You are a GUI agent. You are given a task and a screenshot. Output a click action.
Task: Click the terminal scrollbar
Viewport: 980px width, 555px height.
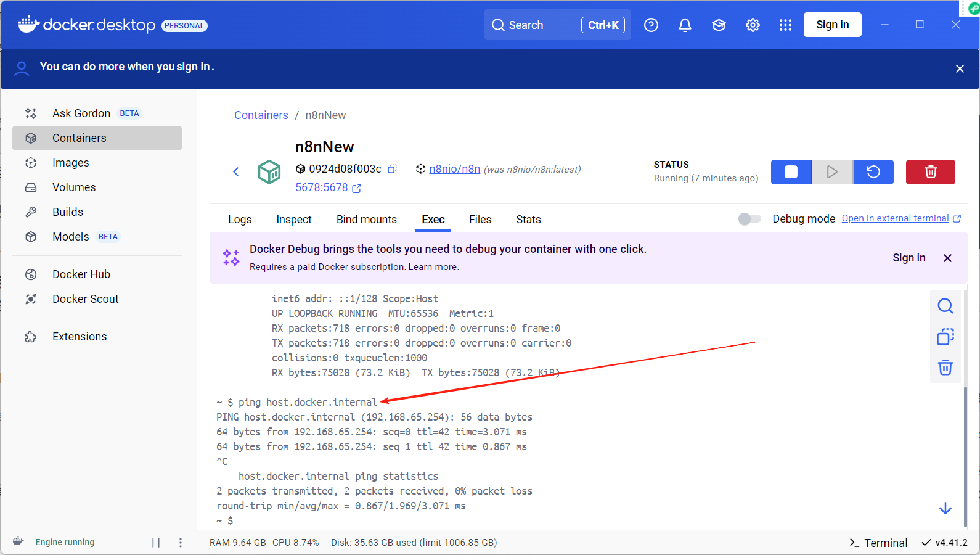point(965,456)
